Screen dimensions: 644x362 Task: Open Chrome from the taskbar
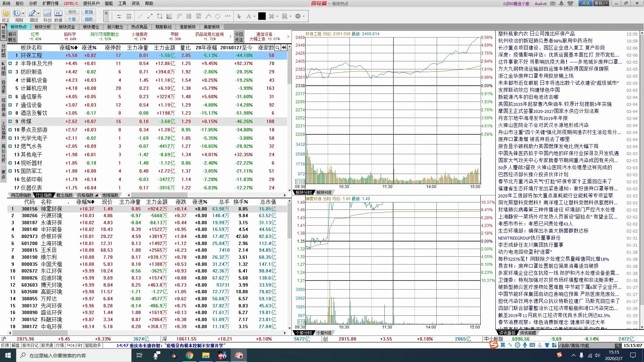[x=190, y=355]
